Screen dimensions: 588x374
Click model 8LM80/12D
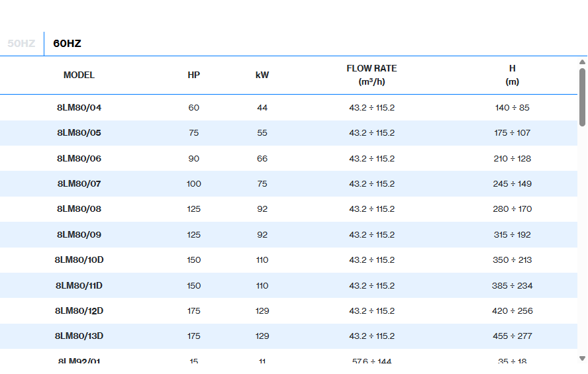[x=79, y=310]
